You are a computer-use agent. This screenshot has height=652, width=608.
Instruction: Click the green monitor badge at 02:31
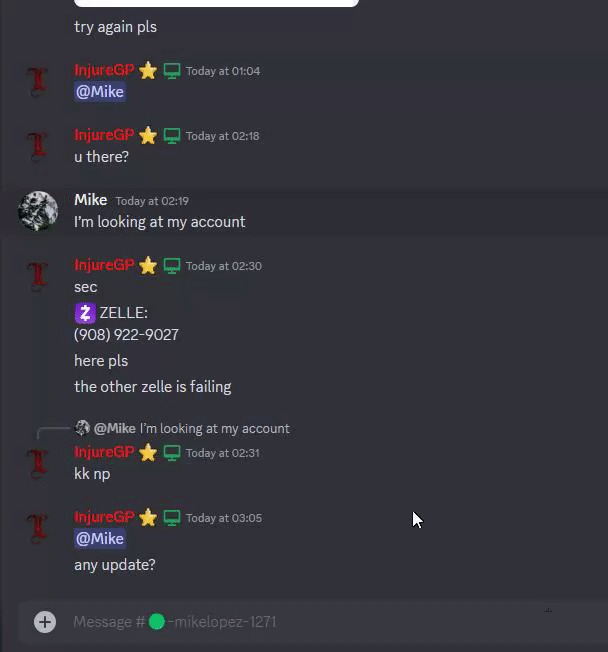172,453
